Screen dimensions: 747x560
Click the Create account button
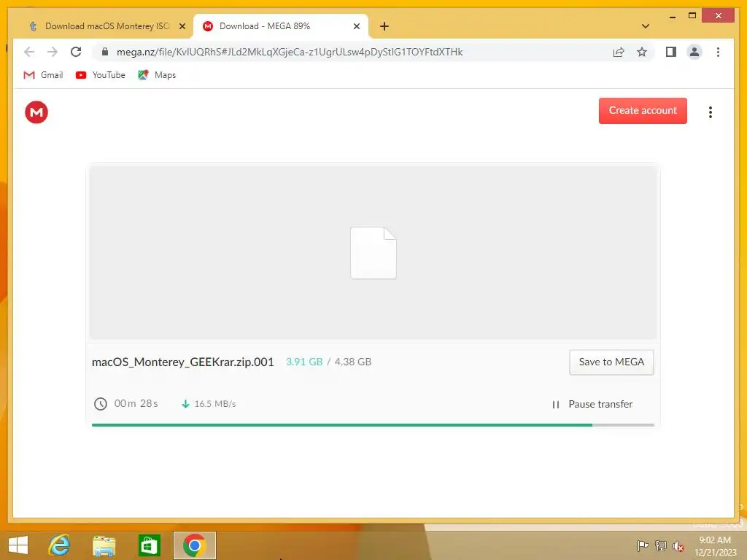click(x=642, y=111)
